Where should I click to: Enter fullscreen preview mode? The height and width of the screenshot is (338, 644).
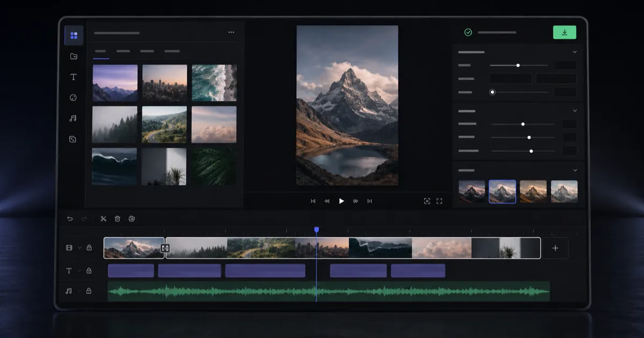pos(440,201)
